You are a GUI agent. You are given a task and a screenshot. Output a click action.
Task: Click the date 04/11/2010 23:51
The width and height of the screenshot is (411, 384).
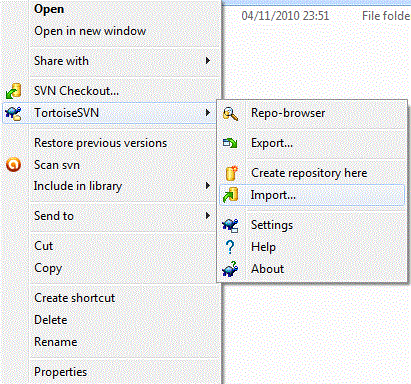pos(285,16)
